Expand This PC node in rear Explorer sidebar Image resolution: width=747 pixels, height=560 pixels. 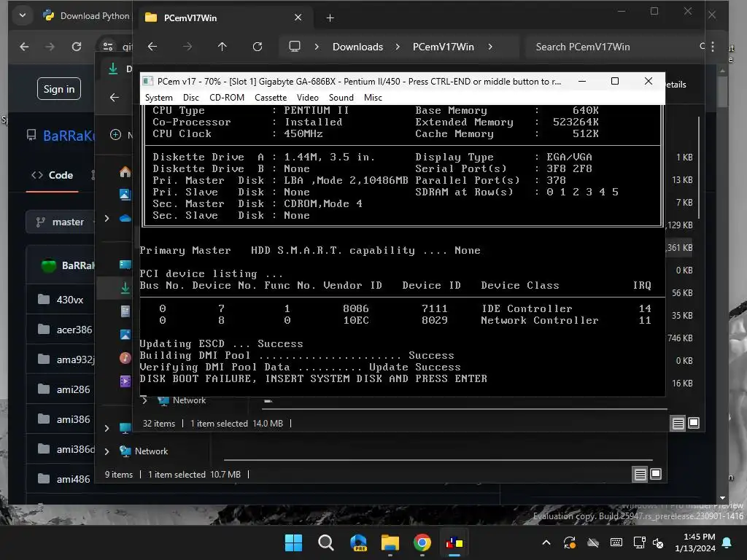pyautogui.click(x=107, y=428)
